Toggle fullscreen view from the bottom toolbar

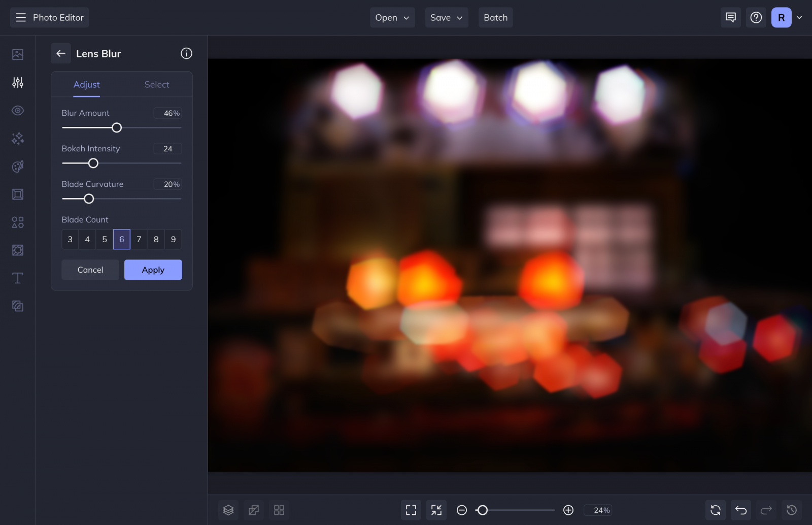(411, 510)
